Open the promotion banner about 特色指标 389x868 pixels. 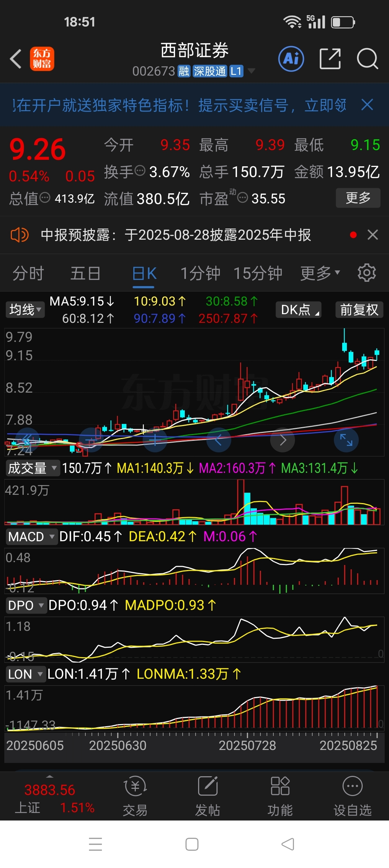[x=179, y=105]
